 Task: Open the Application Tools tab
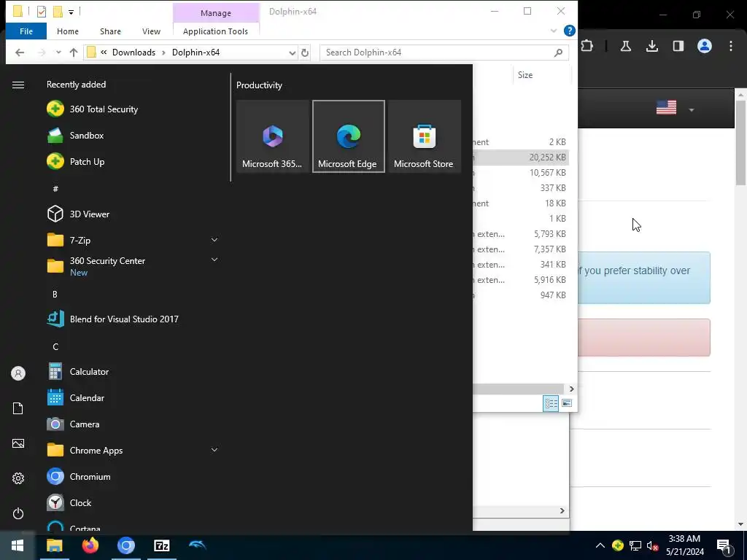[x=215, y=31]
